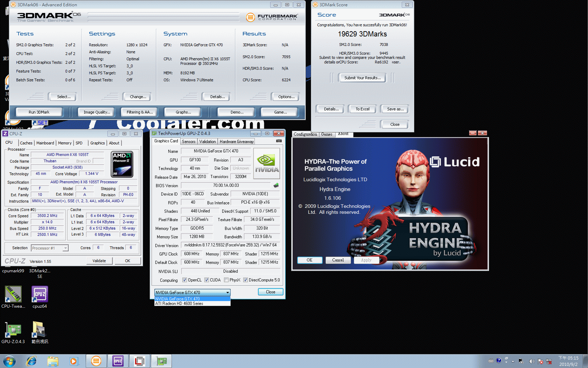Click the network tray icon

[549, 361]
